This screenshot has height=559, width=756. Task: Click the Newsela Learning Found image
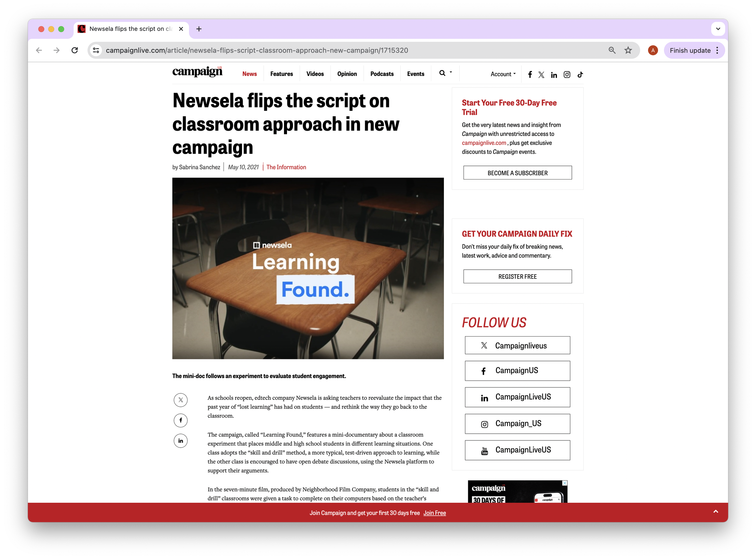[308, 268]
